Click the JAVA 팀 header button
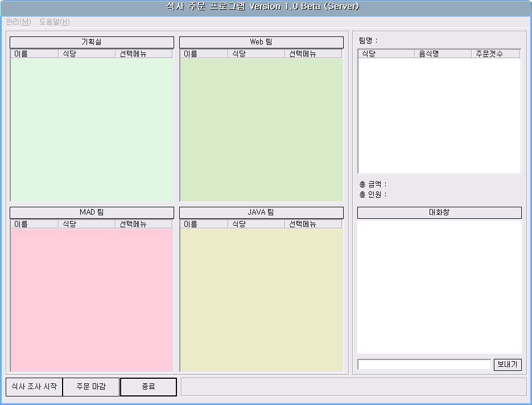The width and height of the screenshot is (532, 405). coord(261,212)
